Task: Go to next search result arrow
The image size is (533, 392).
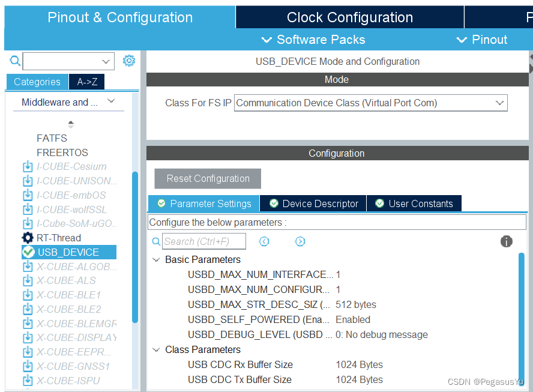Action: 300,241
